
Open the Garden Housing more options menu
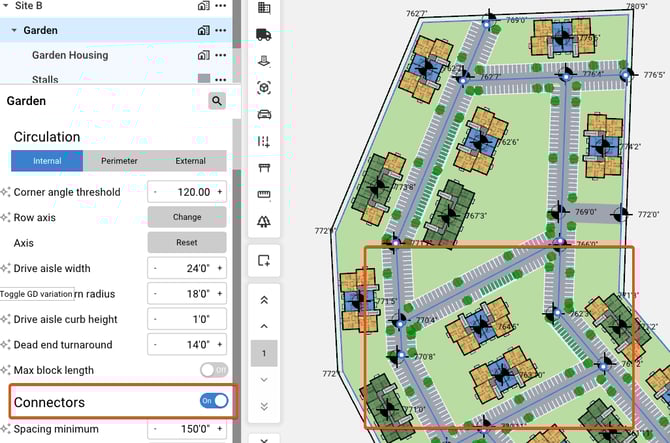pos(220,55)
